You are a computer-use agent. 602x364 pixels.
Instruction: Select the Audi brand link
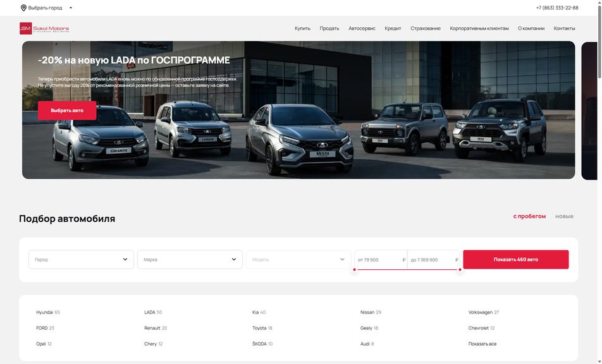click(x=367, y=344)
